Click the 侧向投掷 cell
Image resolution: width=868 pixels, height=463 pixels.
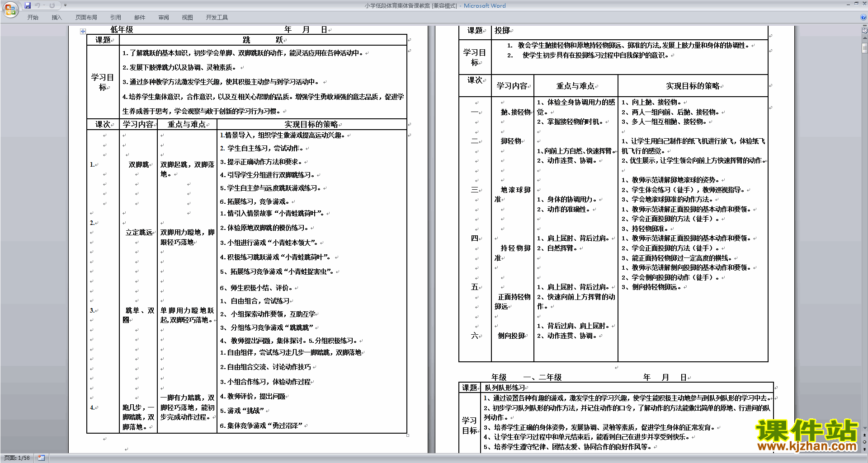(x=511, y=336)
